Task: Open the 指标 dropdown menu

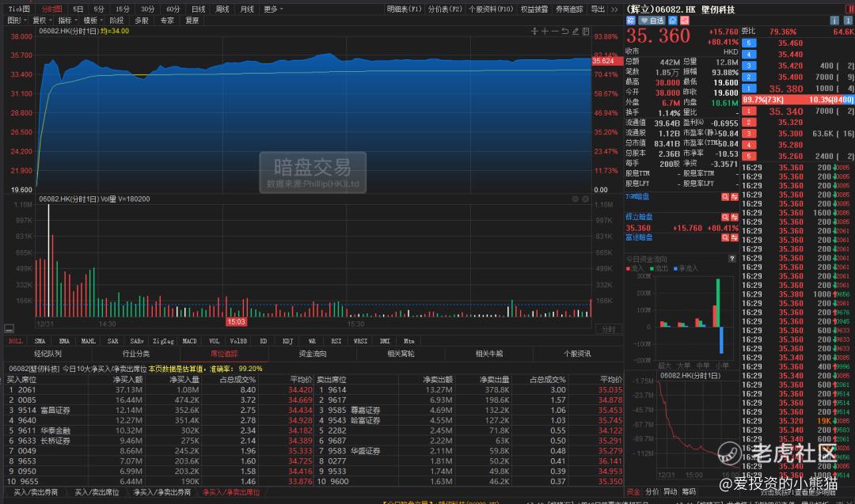Action: tap(66, 20)
